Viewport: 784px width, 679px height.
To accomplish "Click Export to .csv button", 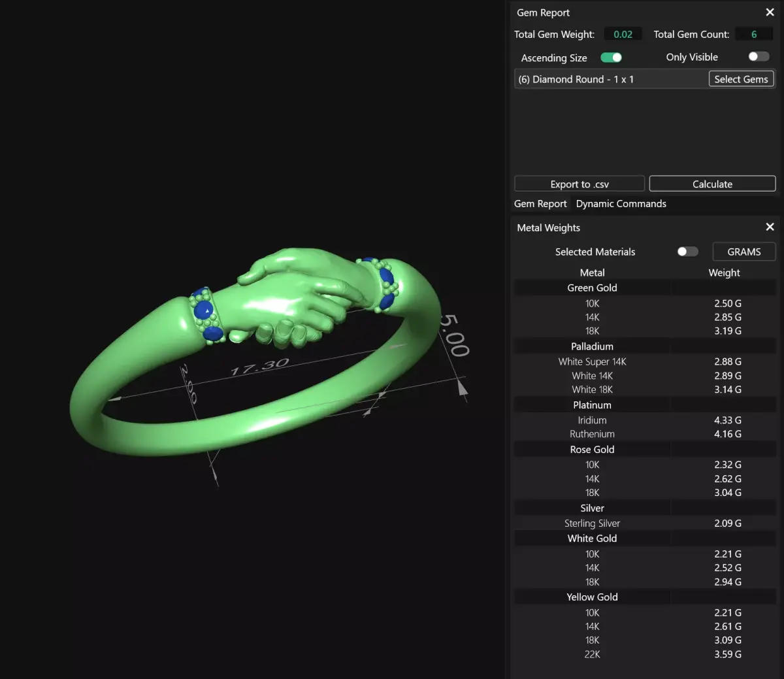I will coord(580,184).
